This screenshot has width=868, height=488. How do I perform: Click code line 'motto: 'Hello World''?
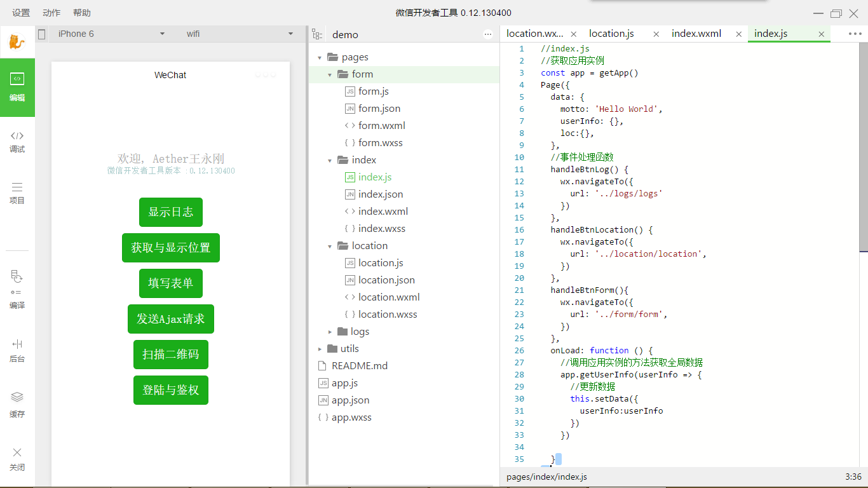coord(611,109)
